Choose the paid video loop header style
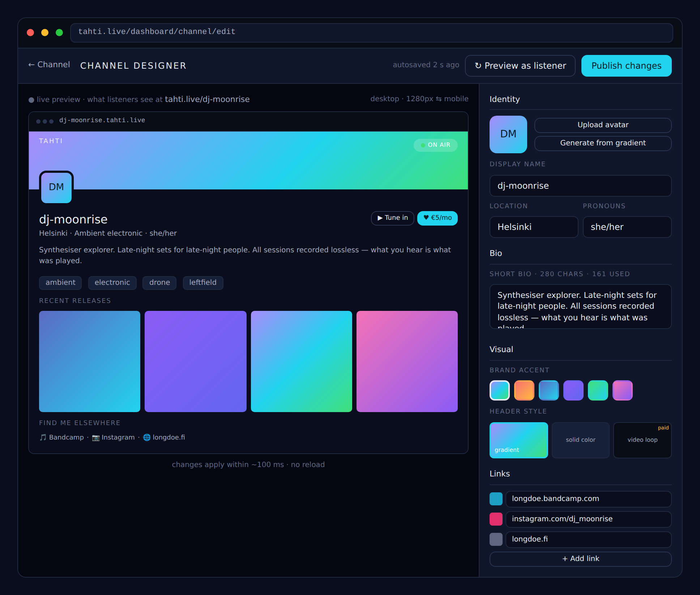 643,440
